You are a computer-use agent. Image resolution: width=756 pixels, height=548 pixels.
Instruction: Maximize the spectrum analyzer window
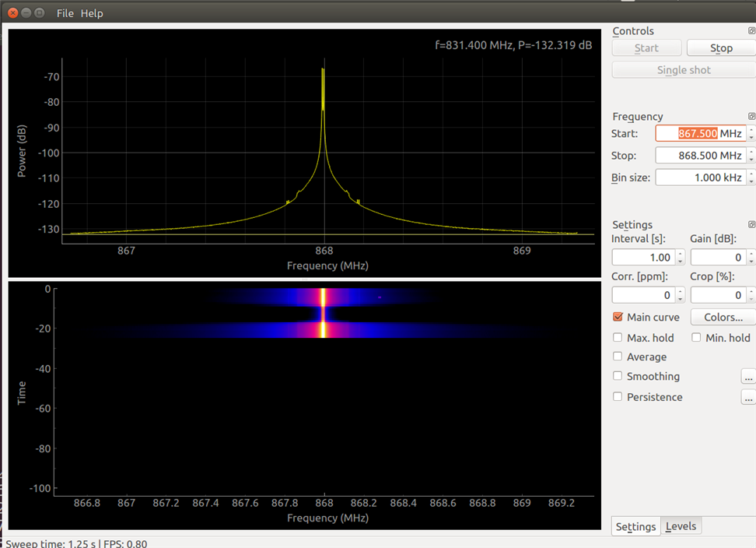(x=40, y=13)
